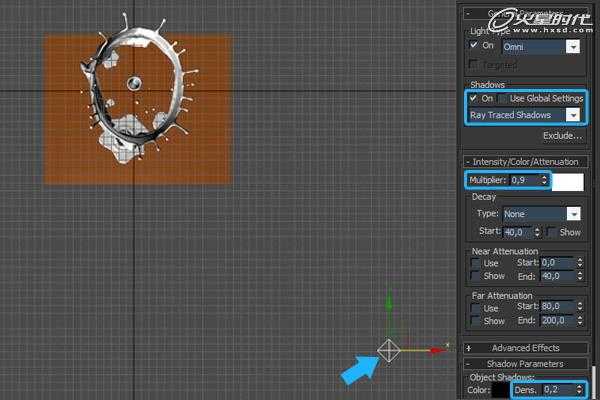
Task: Open the Ray Traced Shadows dropdown
Action: pyautogui.click(x=573, y=115)
